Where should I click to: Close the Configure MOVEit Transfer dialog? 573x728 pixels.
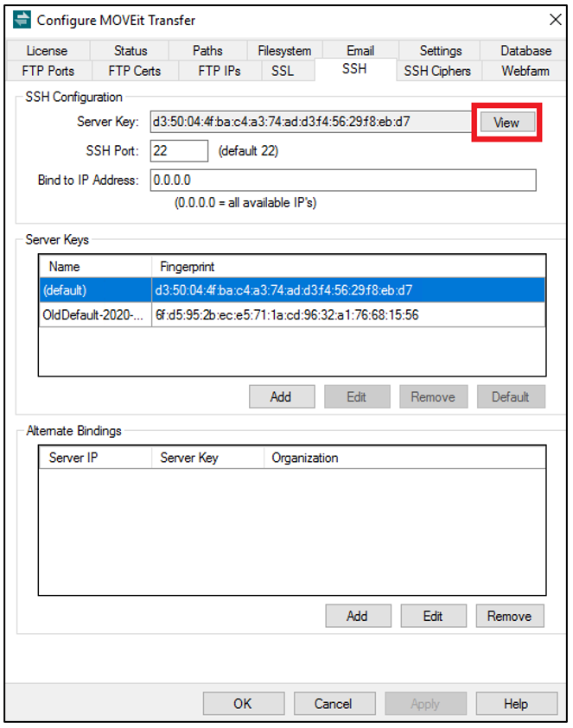click(x=555, y=20)
